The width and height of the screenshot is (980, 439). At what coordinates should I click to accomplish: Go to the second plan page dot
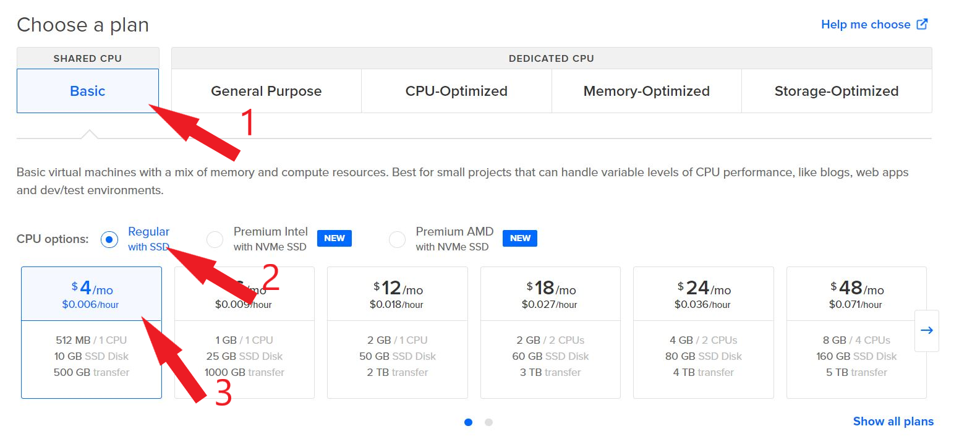click(488, 422)
